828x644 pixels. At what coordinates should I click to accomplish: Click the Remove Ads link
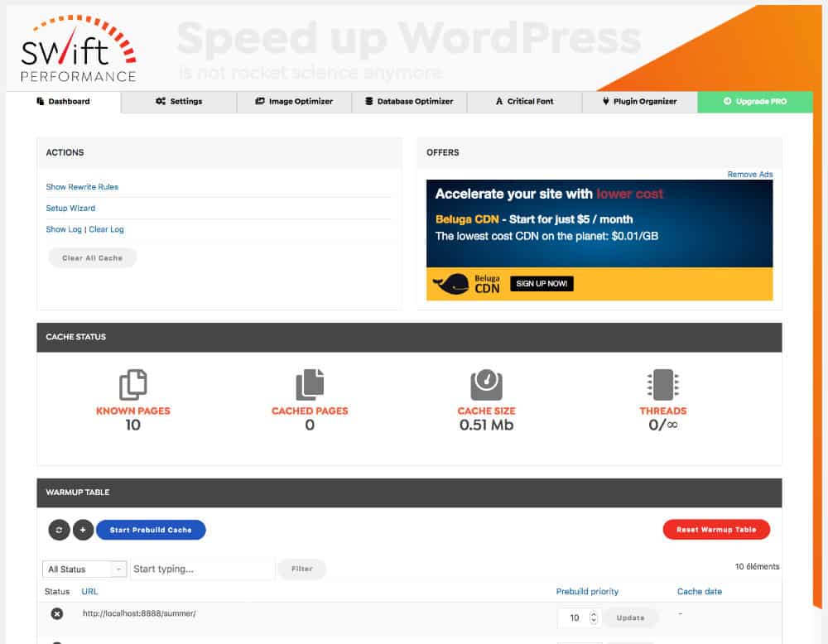click(x=749, y=175)
